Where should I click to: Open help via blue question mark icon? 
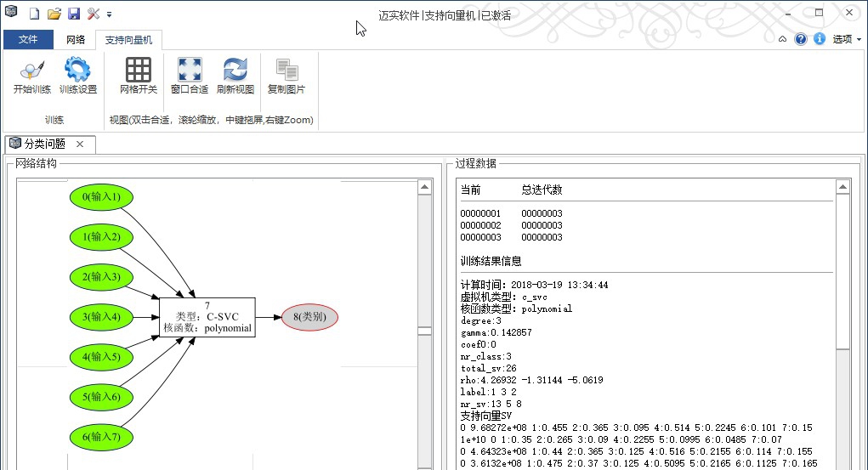point(801,39)
